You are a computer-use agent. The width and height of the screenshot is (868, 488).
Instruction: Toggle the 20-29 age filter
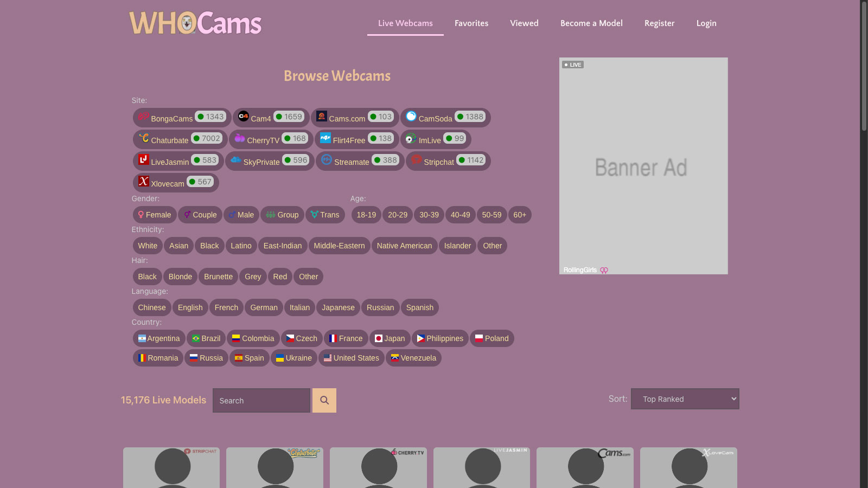coord(398,215)
